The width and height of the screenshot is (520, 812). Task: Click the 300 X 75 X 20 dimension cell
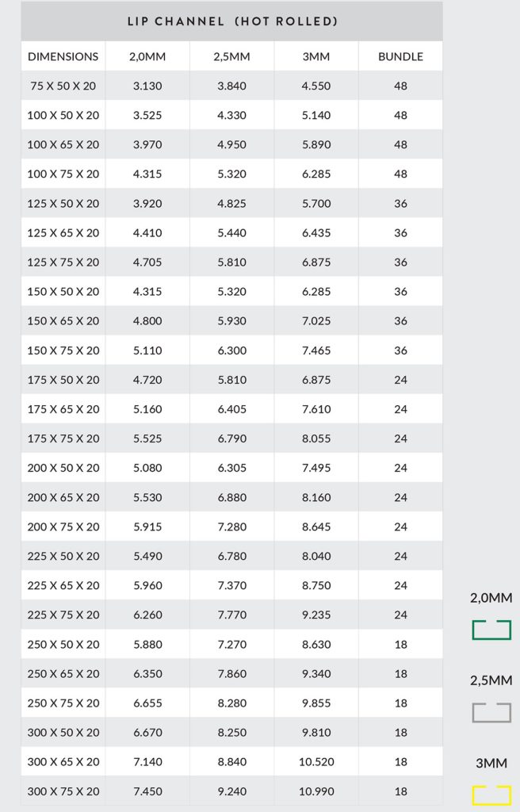pos(63,791)
